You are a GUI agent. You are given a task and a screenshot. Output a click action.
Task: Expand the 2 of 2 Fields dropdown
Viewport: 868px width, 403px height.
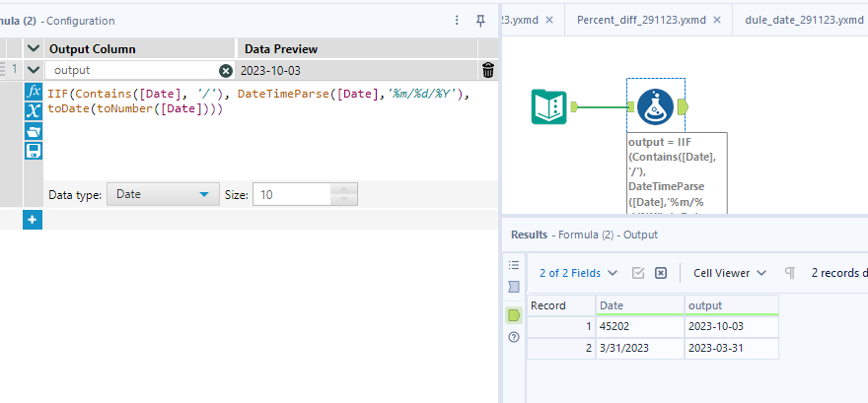tap(579, 273)
